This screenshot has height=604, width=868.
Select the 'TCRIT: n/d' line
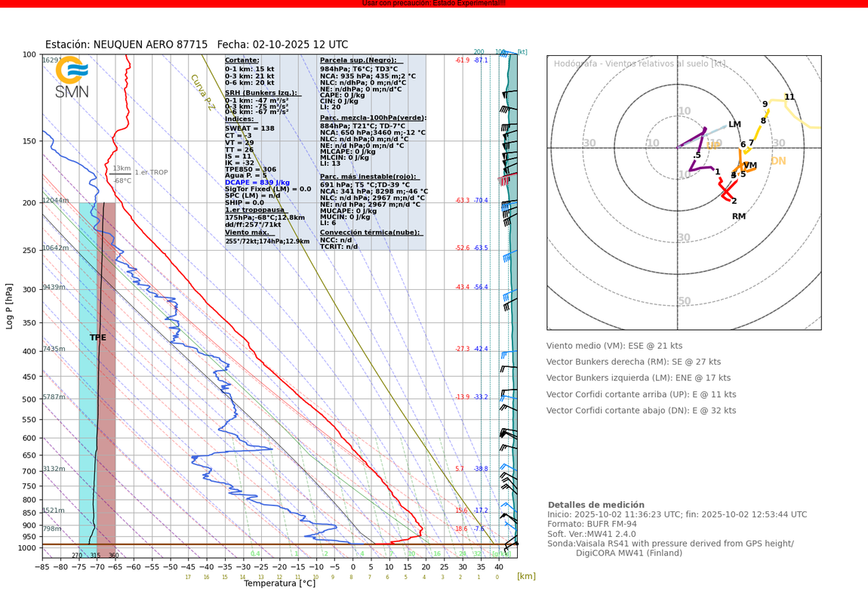coord(339,247)
